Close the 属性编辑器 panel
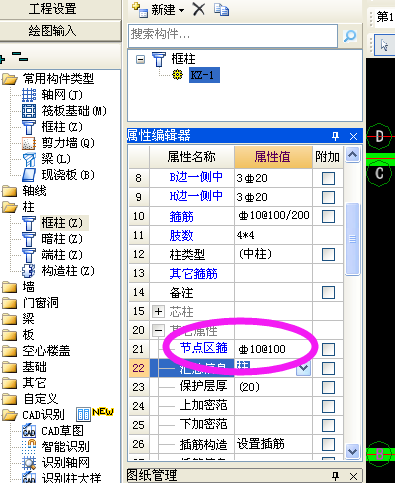This screenshot has width=395, height=483. (353, 136)
